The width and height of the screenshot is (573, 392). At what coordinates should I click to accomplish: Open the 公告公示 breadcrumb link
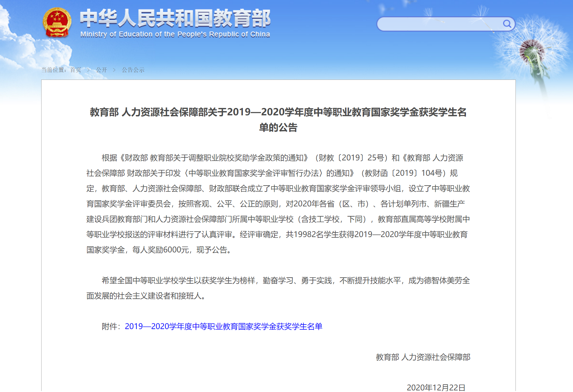click(133, 70)
